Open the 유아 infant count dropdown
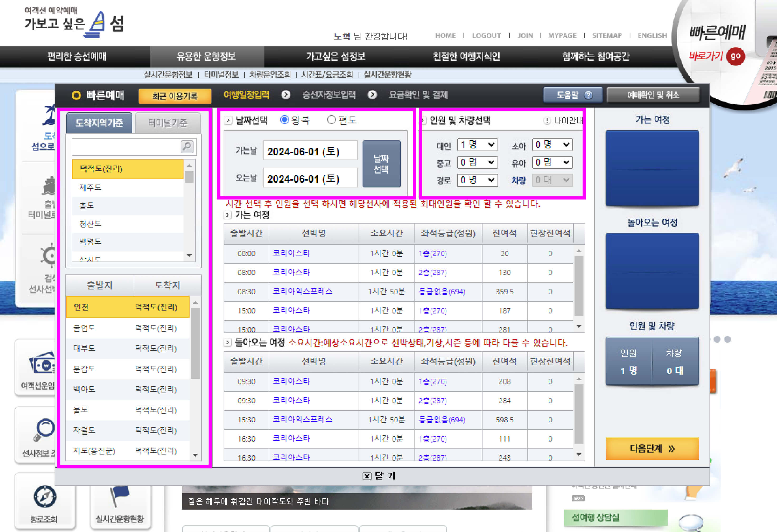 point(552,162)
